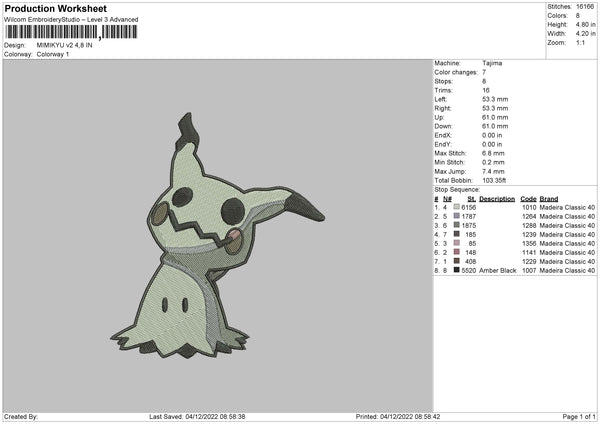Viewport: 600px width, 424px height.
Task: Click the max stitch value '6.8 mm'
Action: click(x=493, y=153)
